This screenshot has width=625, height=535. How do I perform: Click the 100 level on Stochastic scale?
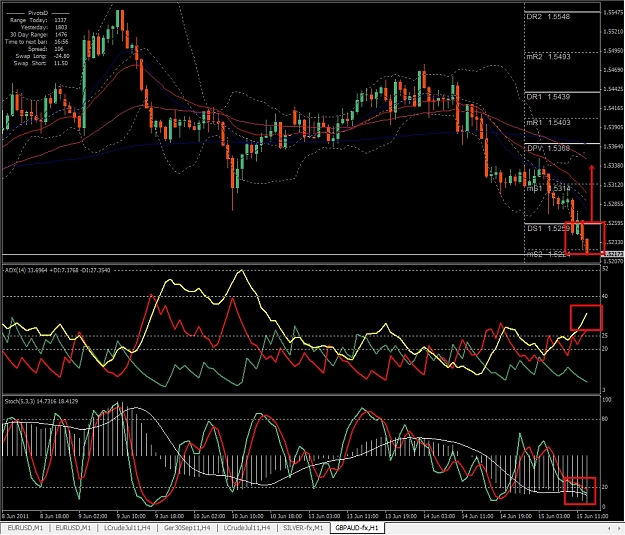click(606, 400)
